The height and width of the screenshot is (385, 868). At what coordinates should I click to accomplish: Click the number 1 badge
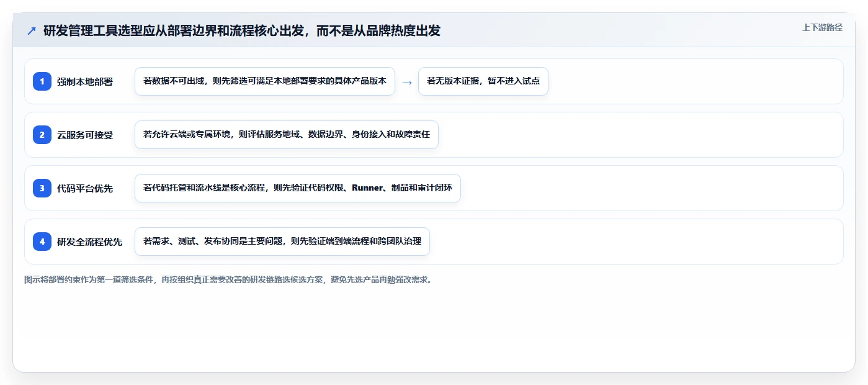coord(42,81)
